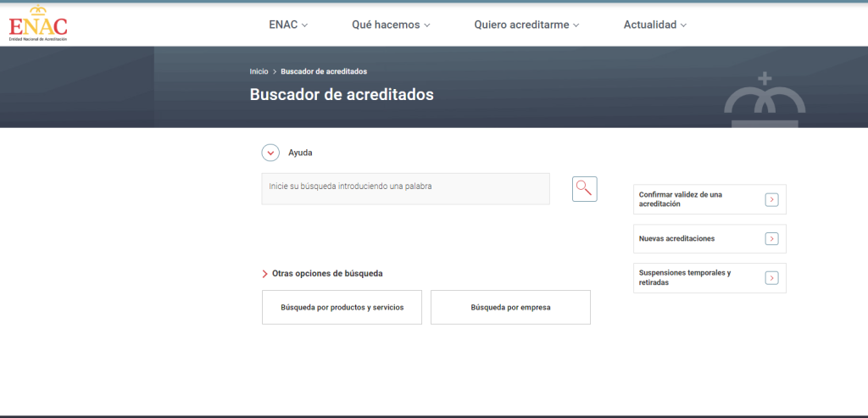Open the Qué hacemos menu
The image size is (868, 418).
391,25
